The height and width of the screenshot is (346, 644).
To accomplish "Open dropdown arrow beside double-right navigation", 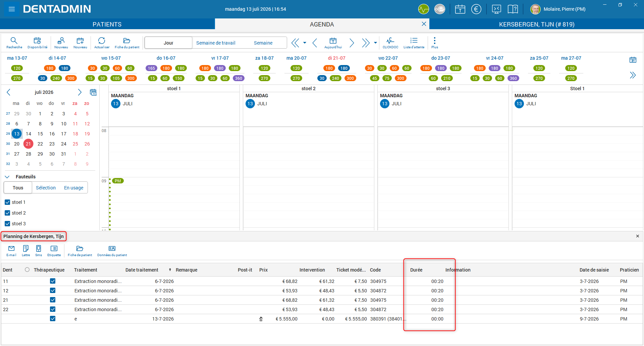I will tap(375, 43).
